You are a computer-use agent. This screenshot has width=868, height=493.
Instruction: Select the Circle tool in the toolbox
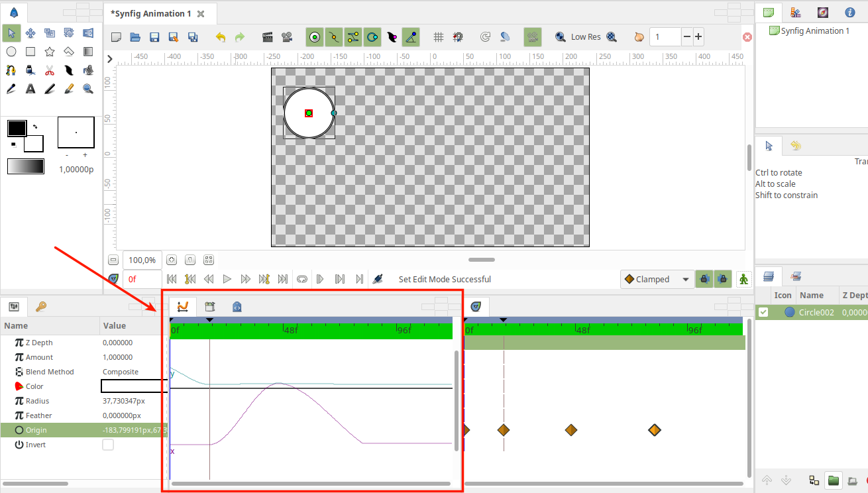(11, 51)
